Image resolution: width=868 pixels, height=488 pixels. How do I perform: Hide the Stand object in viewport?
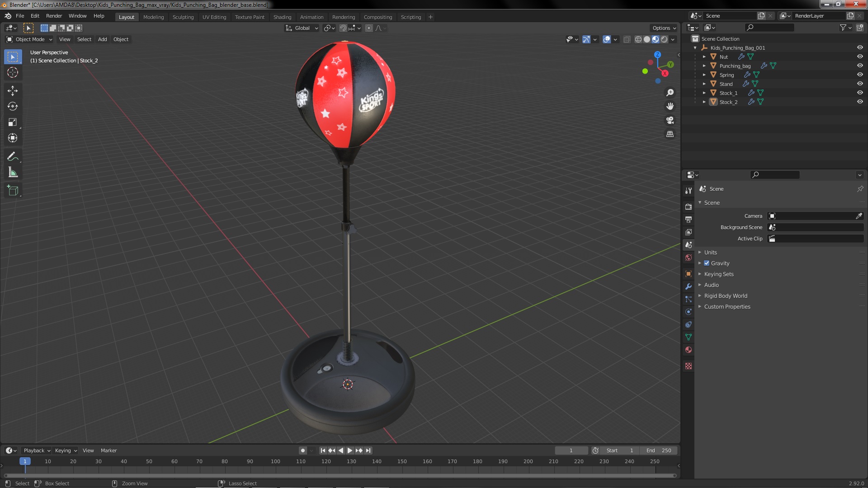click(x=860, y=84)
